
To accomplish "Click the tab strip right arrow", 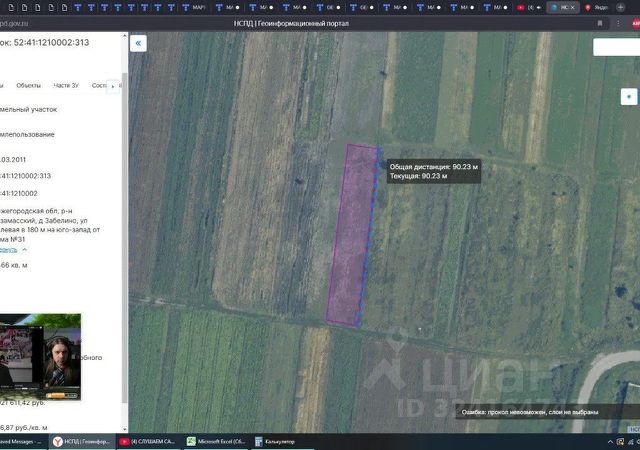I will tap(113, 86).
